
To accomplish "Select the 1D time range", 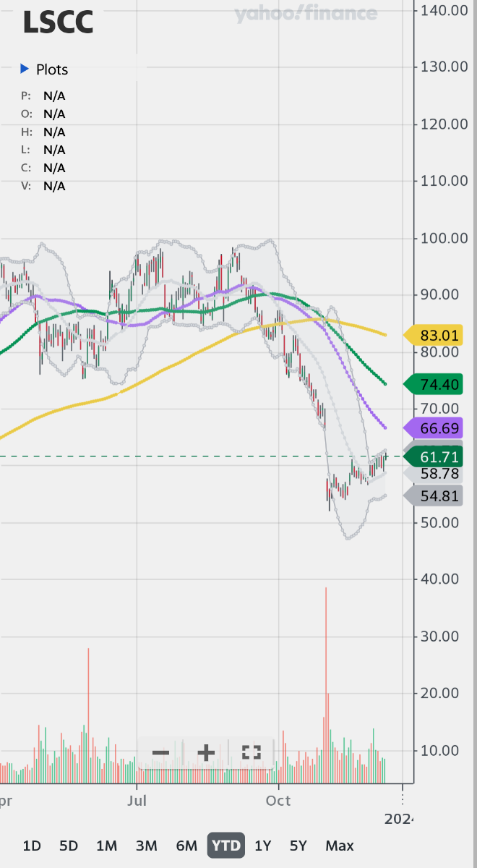I will click(x=32, y=846).
